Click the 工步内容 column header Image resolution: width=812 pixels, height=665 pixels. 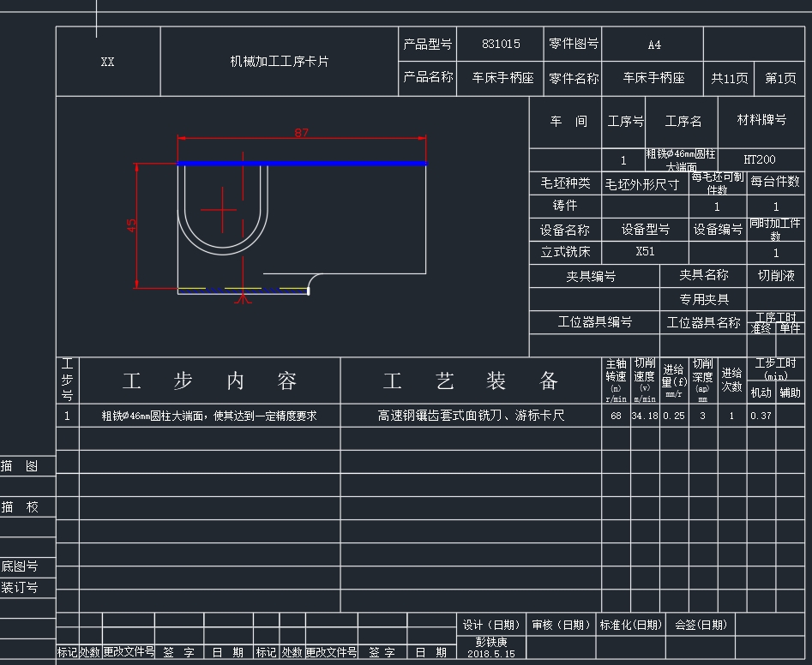[x=210, y=380]
